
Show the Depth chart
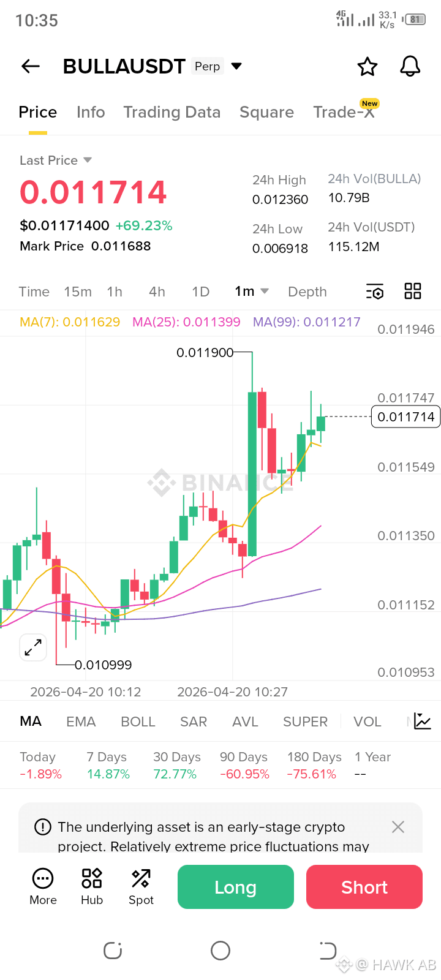[307, 292]
